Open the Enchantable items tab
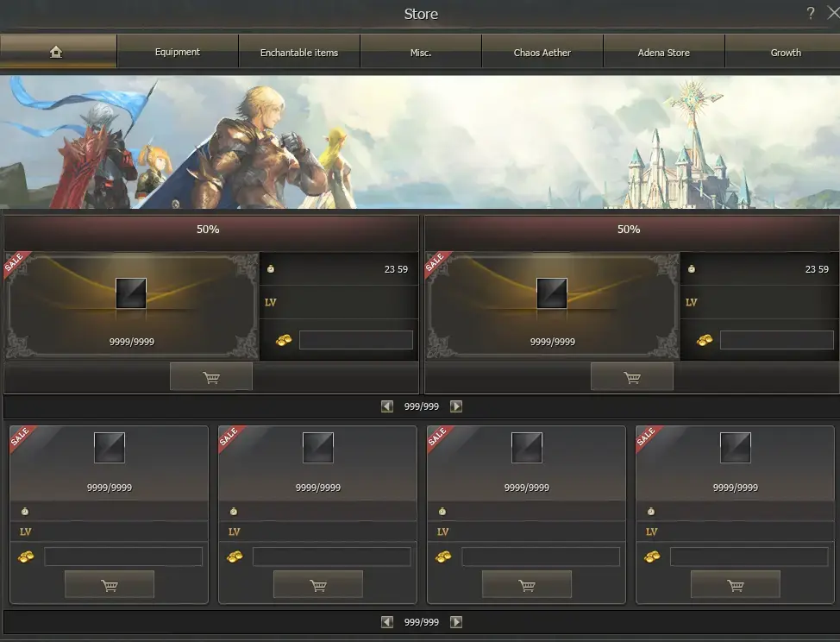 pyautogui.click(x=299, y=52)
